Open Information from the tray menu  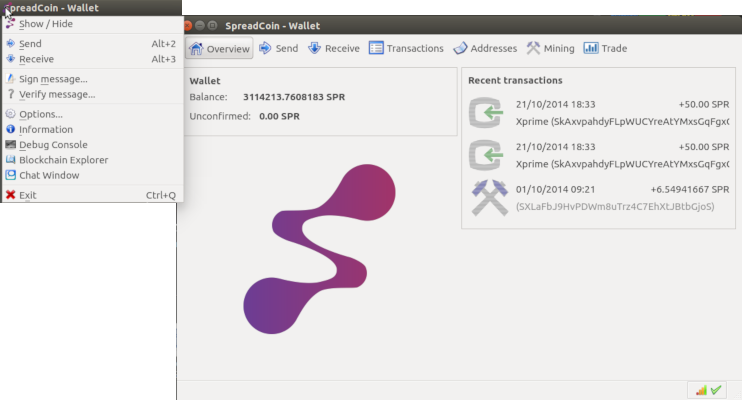point(92,129)
